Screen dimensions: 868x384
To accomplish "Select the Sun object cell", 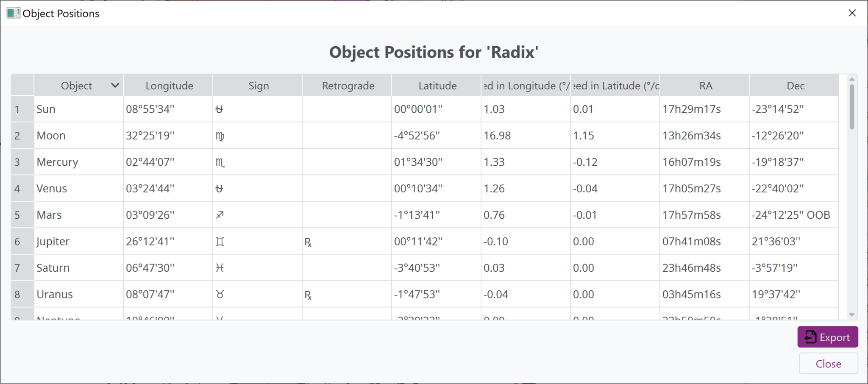I will (x=78, y=109).
